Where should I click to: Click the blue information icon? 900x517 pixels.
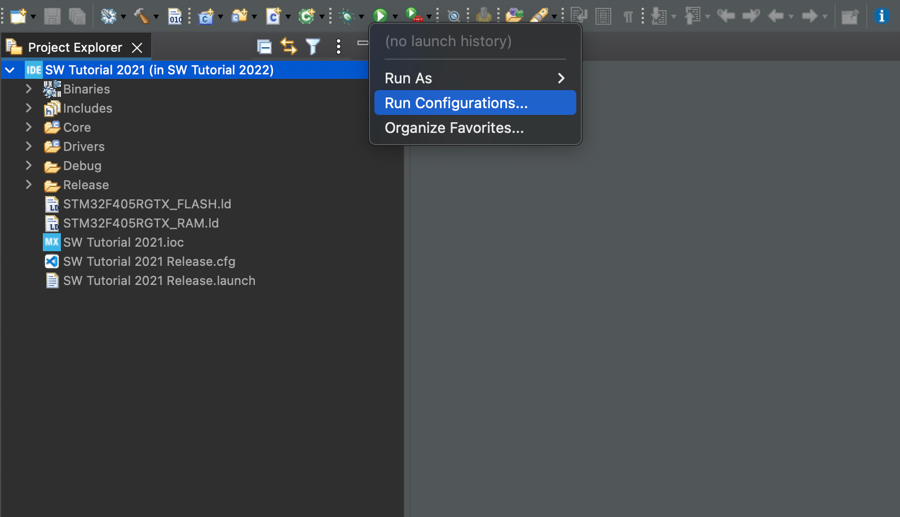click(x=881, y=16)
